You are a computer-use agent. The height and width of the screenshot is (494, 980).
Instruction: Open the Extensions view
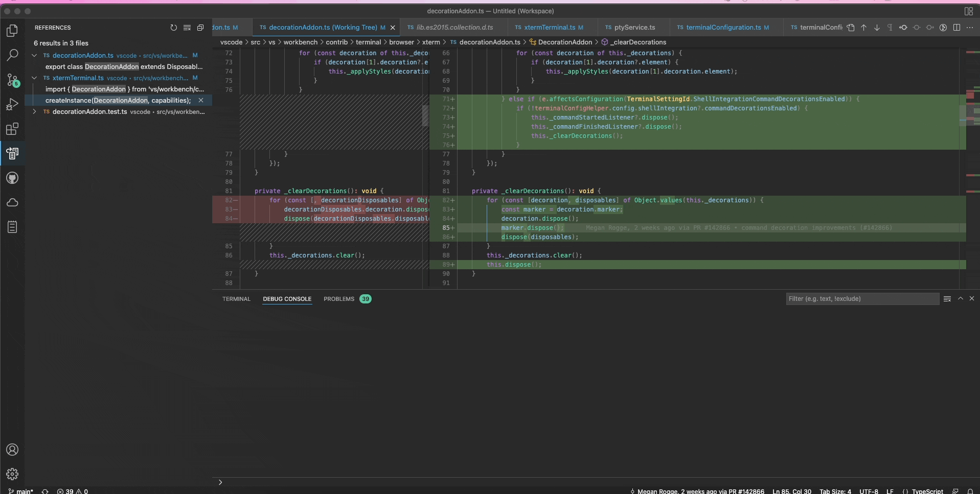[12, 129]
